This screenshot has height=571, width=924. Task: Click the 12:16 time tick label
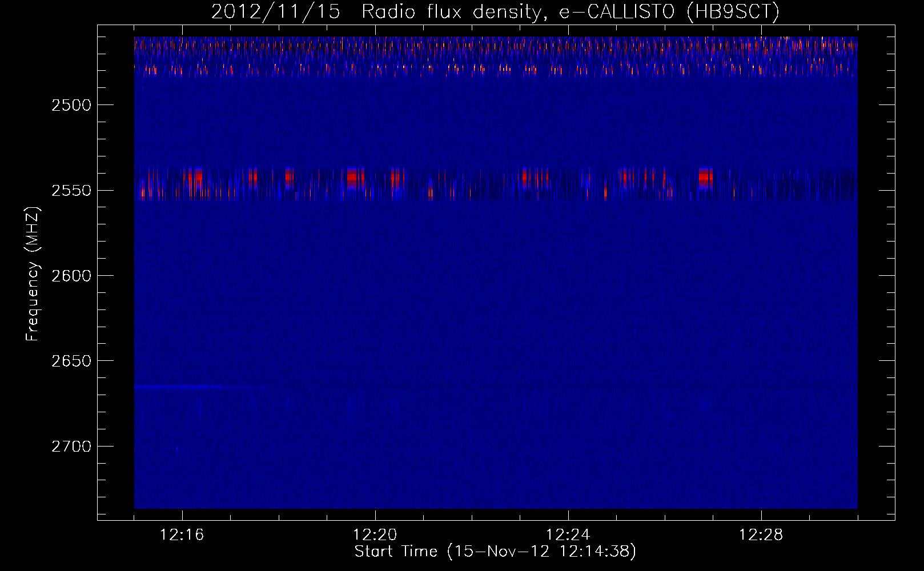pos(182,535)
